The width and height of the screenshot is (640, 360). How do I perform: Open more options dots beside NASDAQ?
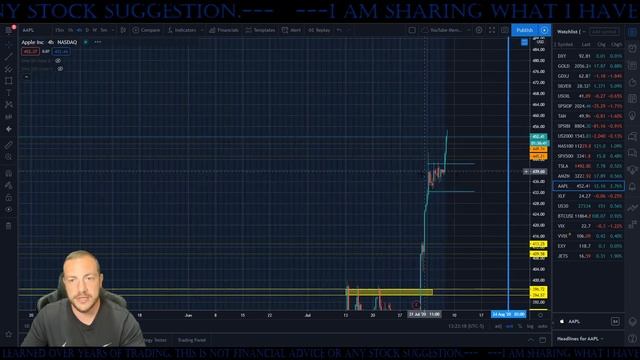click(x=98, y=42)
